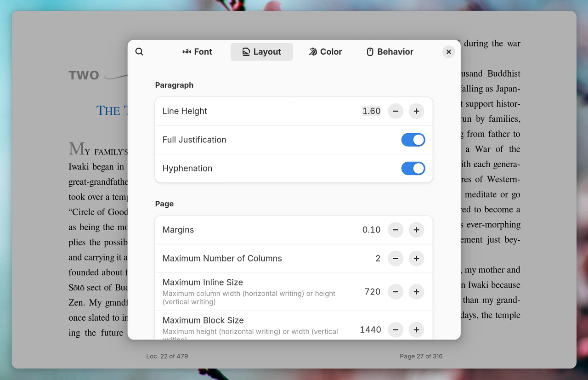588x380 pixels.
Task: Open the search panel
Action: (x=139, y=51)
